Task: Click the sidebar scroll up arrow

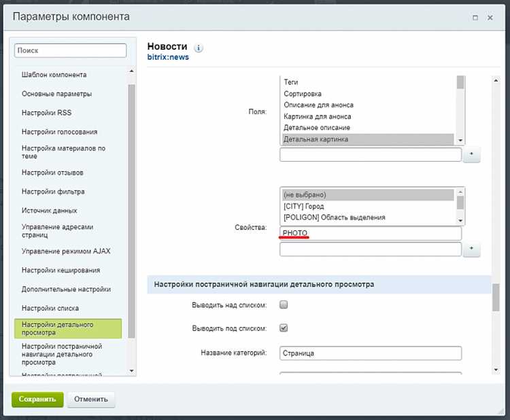Action: (131, 71)
